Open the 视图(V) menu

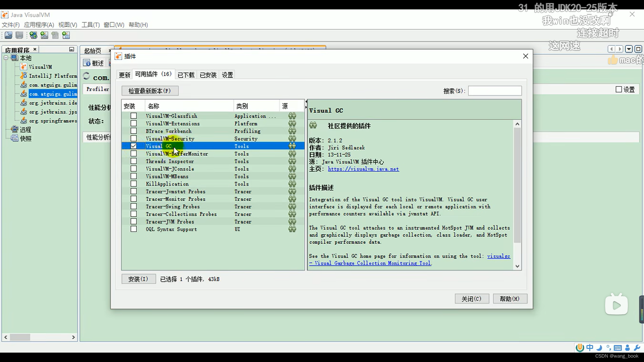click(x=68, y=25)
